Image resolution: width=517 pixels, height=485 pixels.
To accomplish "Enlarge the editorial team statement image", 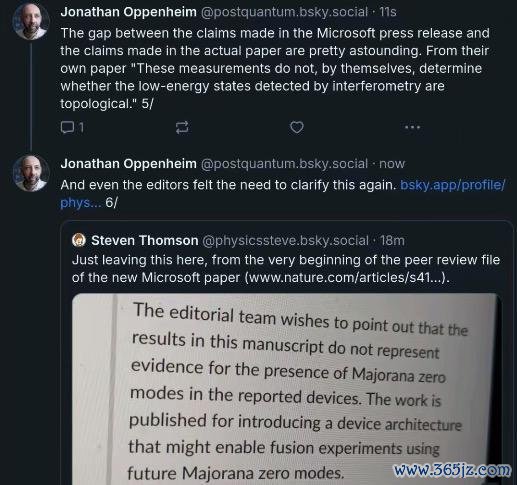I will click(x=286, y=389).
